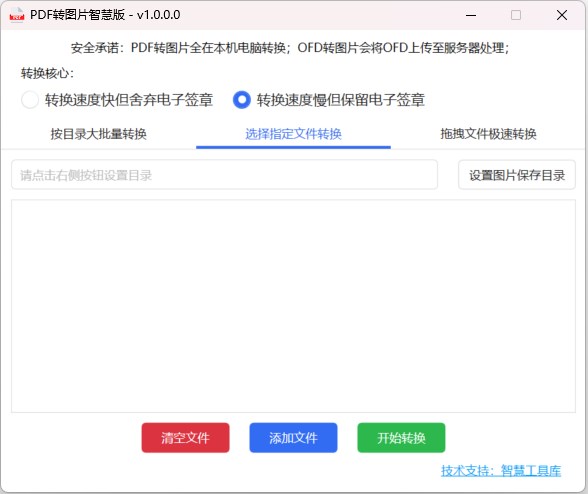This screenshot has width=588, height=494.
Task: Click the blue 添加文件 button
Action: pyautogui.click(x=293, y=438)
